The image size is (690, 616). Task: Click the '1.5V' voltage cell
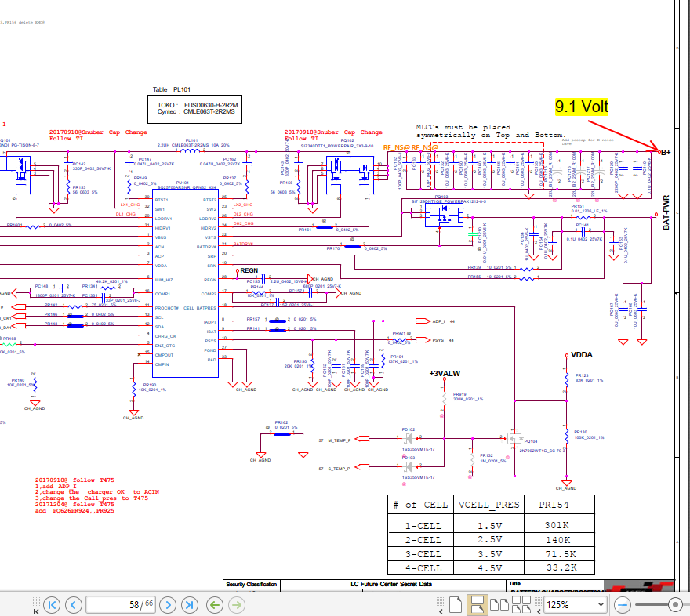[x=490, y=526]
